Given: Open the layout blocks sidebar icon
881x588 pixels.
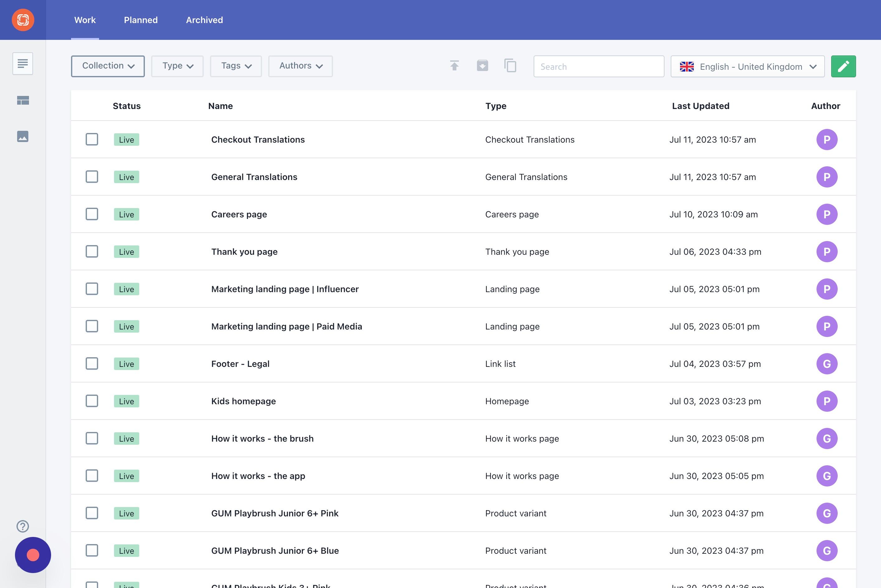Looking at the screenshot, I should coord(23,100).
